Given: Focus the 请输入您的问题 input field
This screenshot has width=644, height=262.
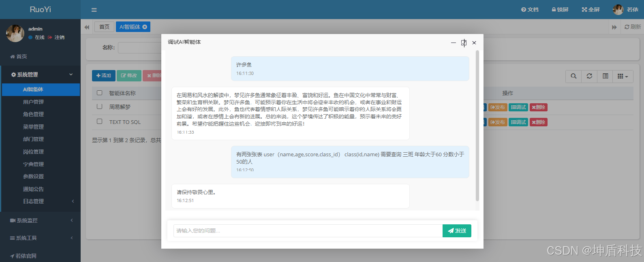Looking at the screenshot, I should [x=308, y=231].
